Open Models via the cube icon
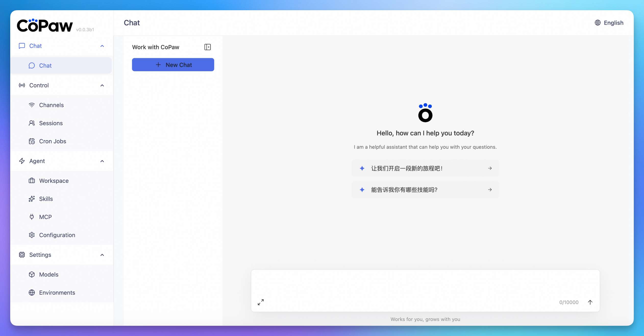 pyautogui.click(x=32, y=274)
